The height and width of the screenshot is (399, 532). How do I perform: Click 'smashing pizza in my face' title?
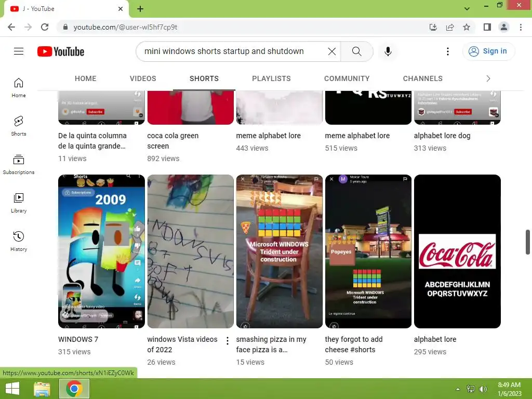(271, 344)
